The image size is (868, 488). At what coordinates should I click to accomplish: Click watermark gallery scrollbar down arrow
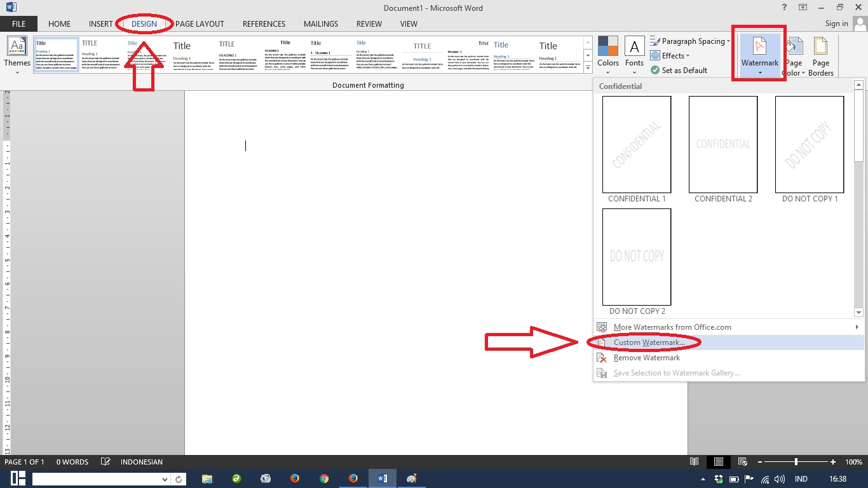point(859,312)
